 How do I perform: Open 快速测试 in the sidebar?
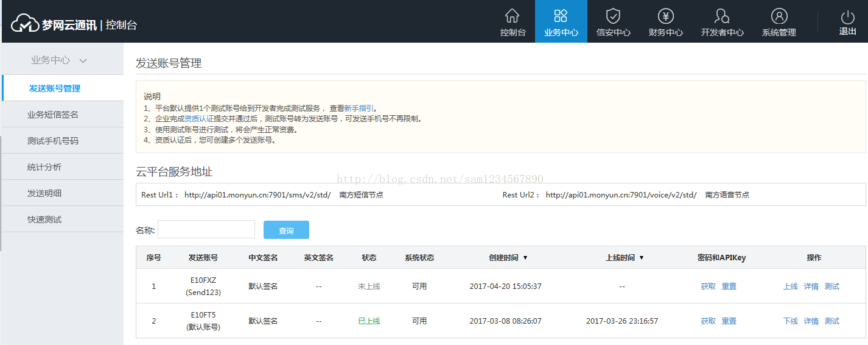[x=63, y=219]
